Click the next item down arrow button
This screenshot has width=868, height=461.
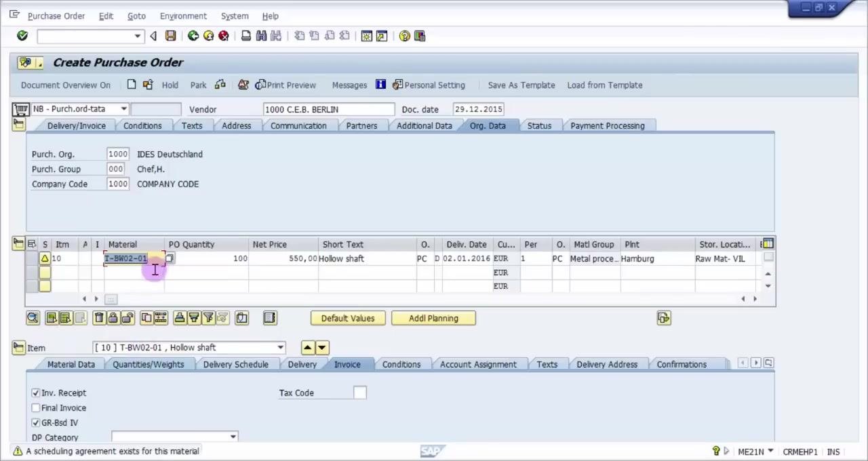pos(322,348)
